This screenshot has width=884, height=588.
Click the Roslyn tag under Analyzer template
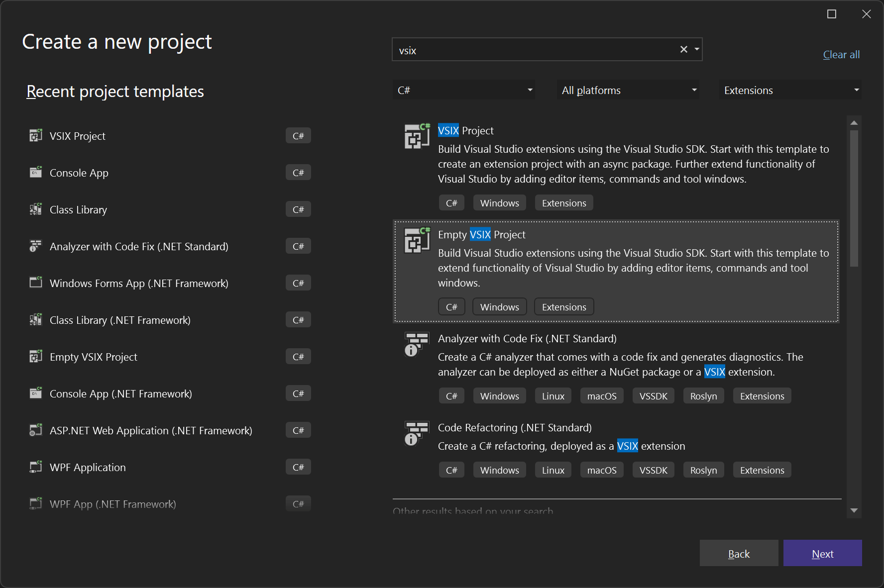[703, 395]
